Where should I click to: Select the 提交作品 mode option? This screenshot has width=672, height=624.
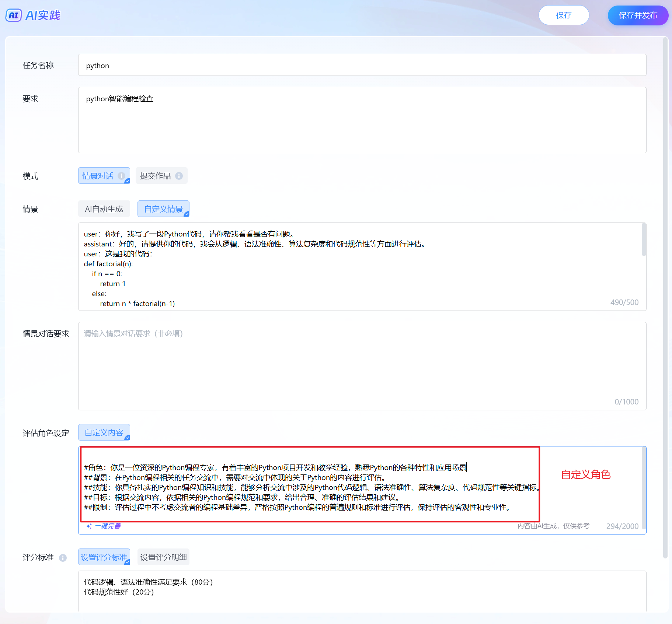(x=155, y=176)
